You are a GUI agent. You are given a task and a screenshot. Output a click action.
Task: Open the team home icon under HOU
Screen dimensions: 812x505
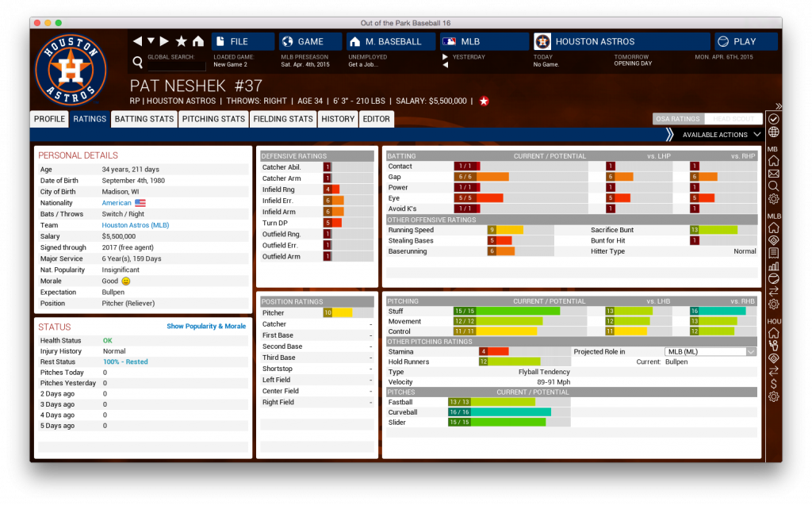[x=774, y=333]
